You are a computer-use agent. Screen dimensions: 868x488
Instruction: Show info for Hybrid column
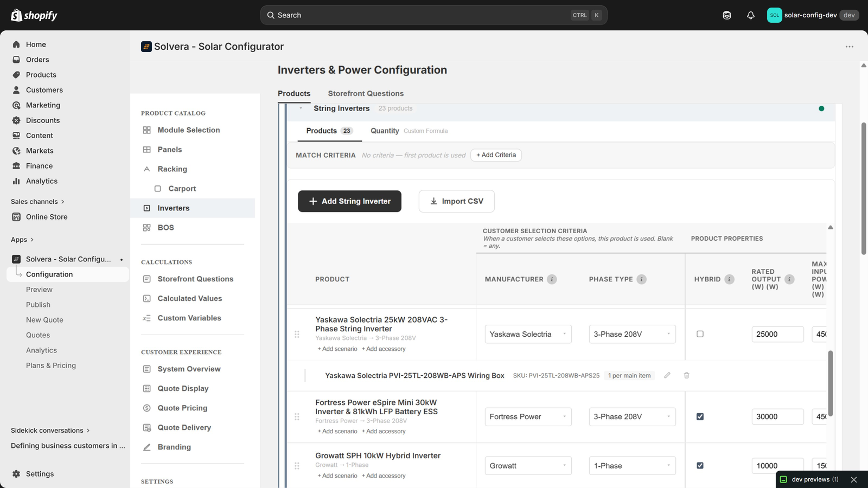729,279
